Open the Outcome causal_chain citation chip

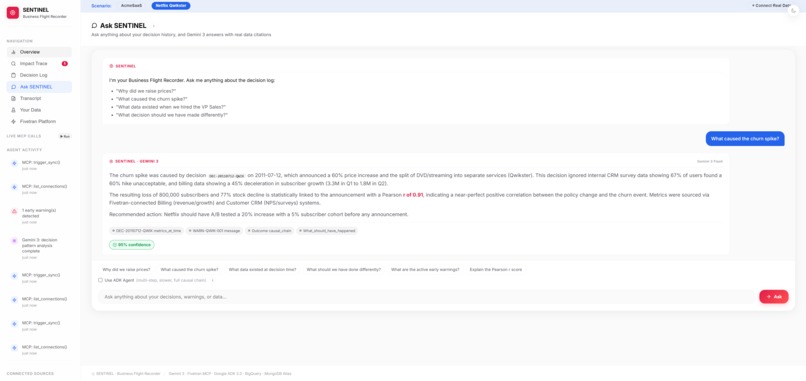[x=270, y=231]
